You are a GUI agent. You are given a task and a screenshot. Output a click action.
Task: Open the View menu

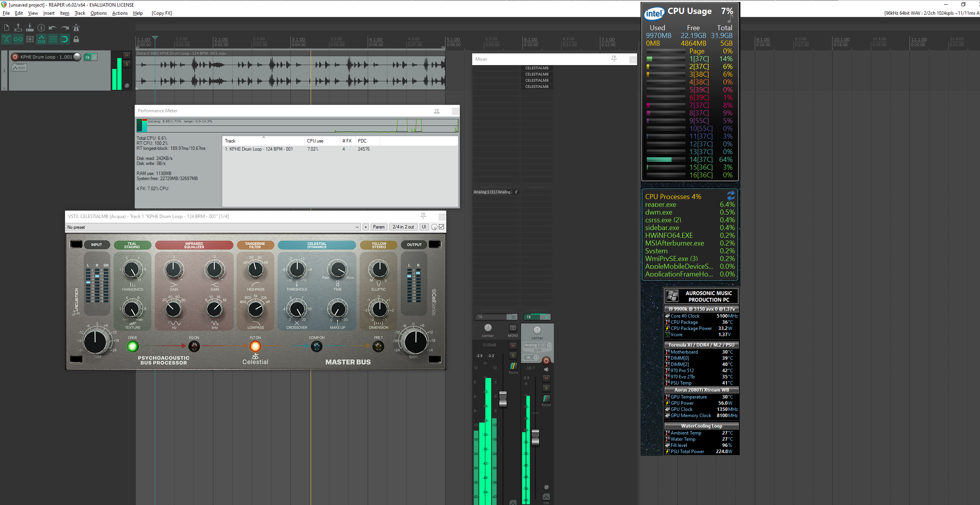click(33, 13)
